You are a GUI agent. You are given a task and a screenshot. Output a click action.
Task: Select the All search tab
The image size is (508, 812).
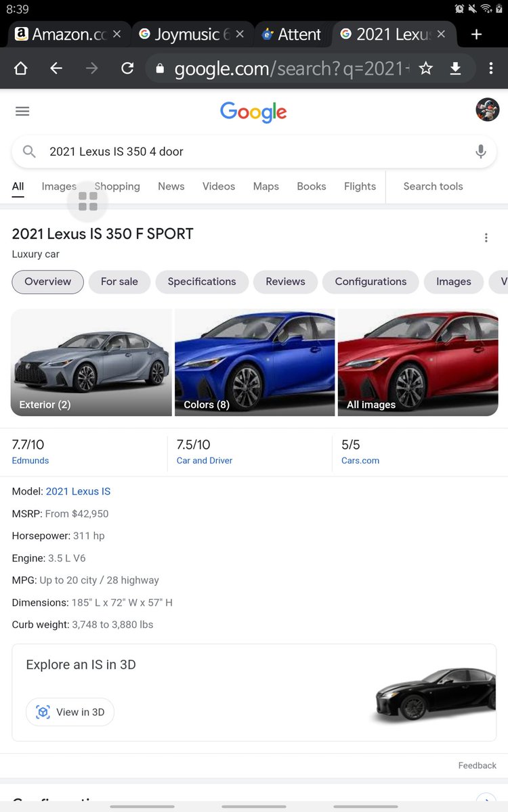[x=18, y=186]
